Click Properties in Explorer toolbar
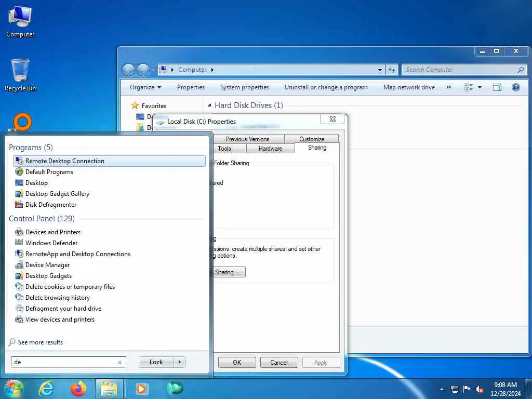This screenshot has height=399, width=532. [191, 87]
